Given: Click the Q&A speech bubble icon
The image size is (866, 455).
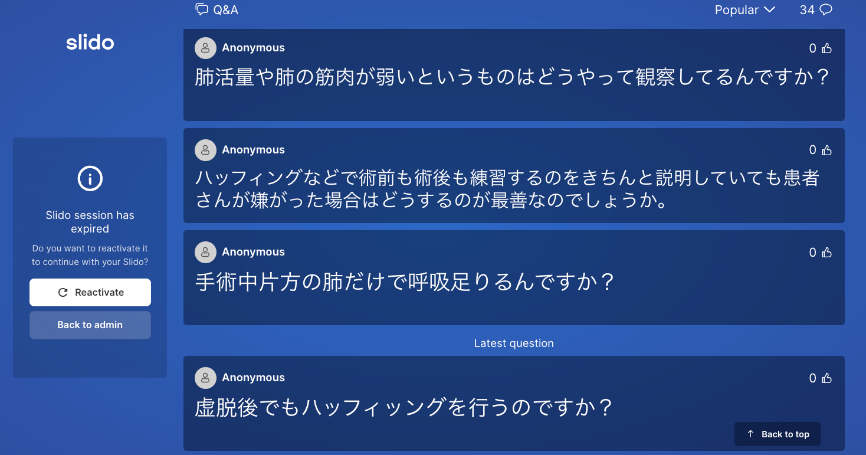Looking at the screenshot, I should (x=202, y=9).
